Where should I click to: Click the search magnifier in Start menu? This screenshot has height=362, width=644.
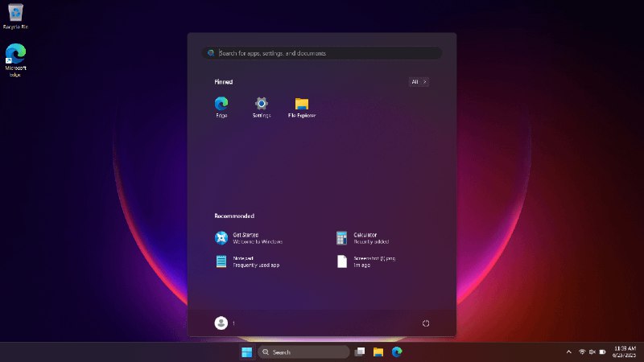pyautogui.click(x=211, y=53)
